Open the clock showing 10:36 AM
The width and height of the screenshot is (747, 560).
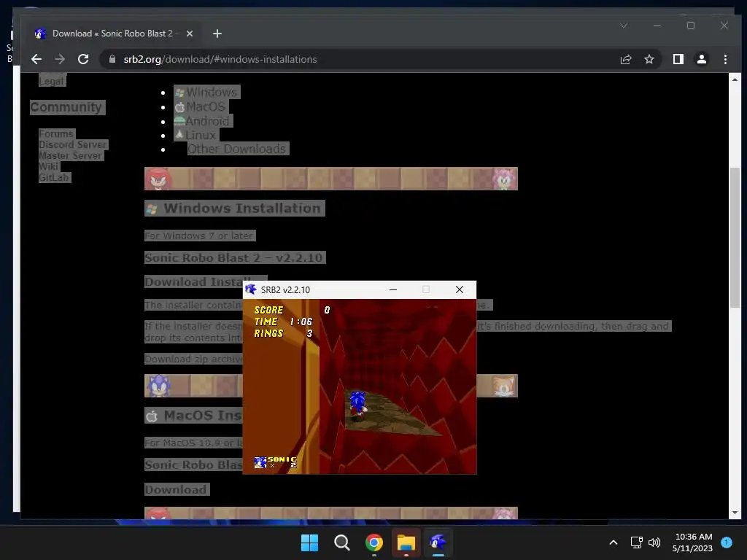point(693,542)
